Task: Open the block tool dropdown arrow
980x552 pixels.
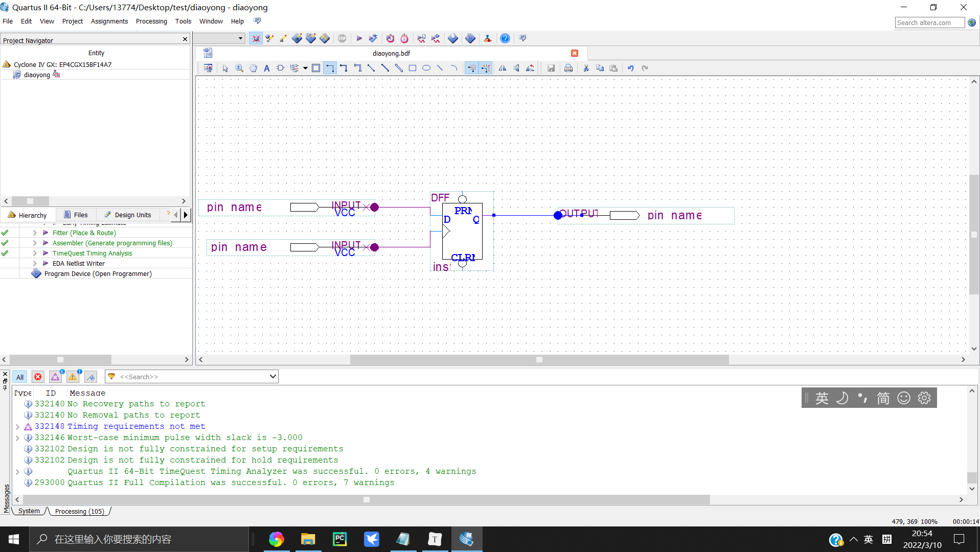Action: tap(305, 68)
